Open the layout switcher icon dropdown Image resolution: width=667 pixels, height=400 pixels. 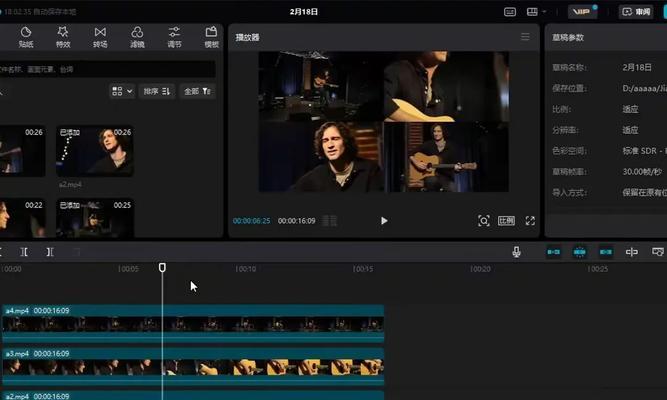click(536, 12)
